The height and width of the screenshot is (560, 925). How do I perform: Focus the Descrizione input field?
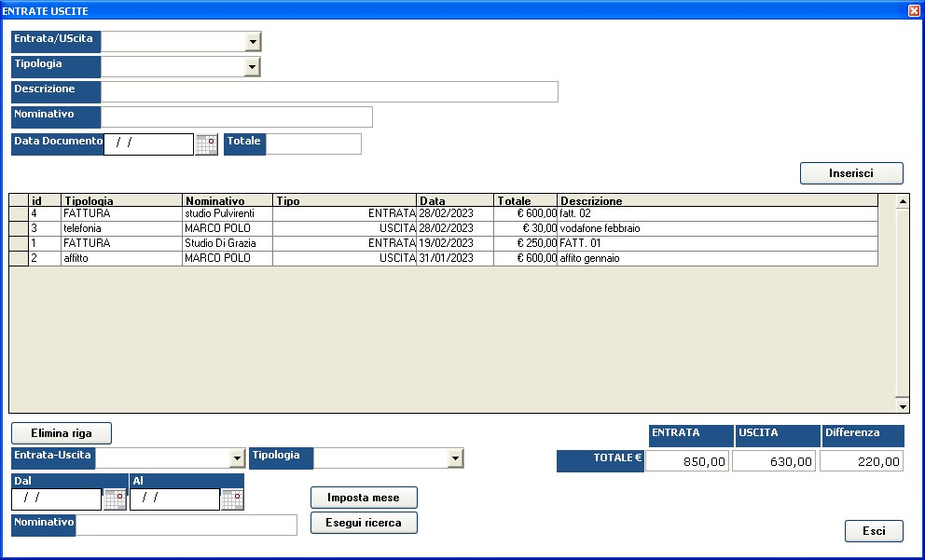click(329, 92)
